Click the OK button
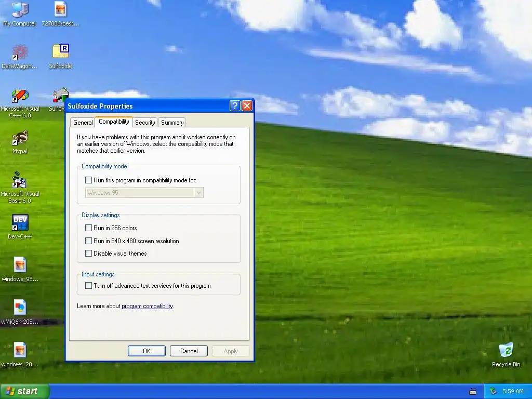The image size is (532, 399). coord(147,351)
